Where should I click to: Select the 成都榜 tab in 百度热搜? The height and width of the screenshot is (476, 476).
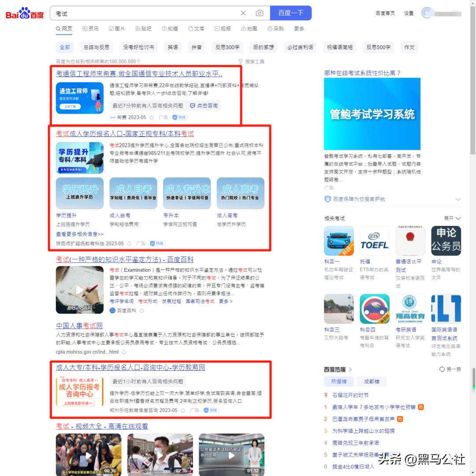[x=372, y=381]
